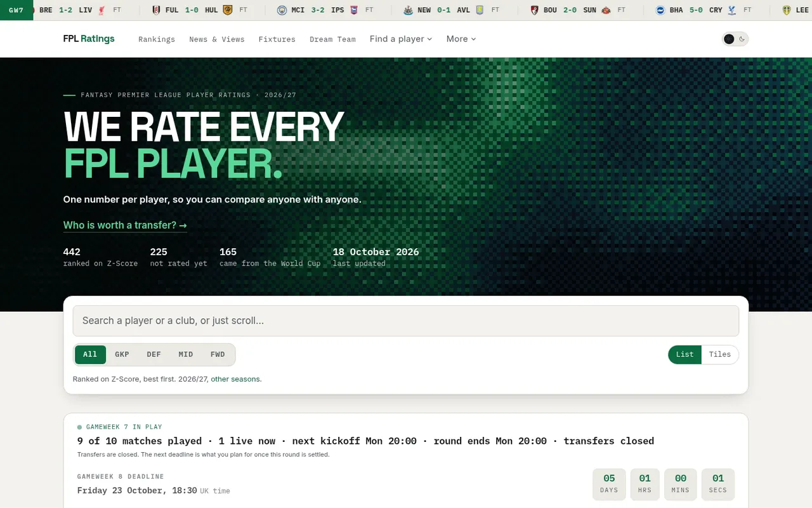Filter players by MID
Image resolution: width=812 pixels, height=508 pixels.
tap(185, 354)
